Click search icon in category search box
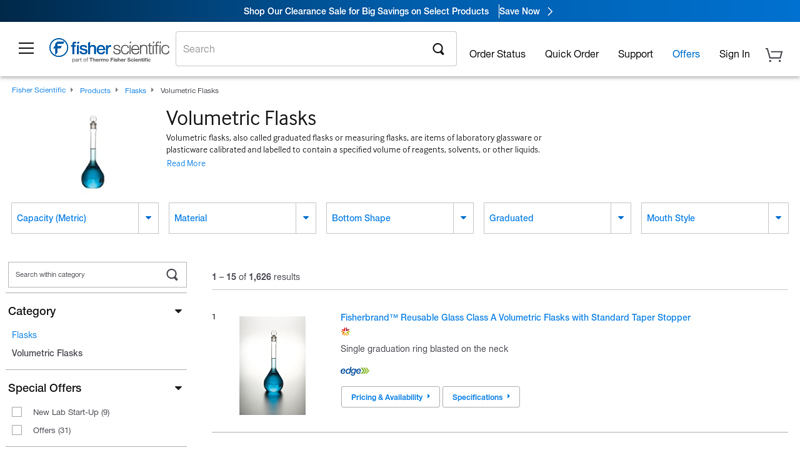Viewport: 800px width, 450px height. tap(172, 274)
